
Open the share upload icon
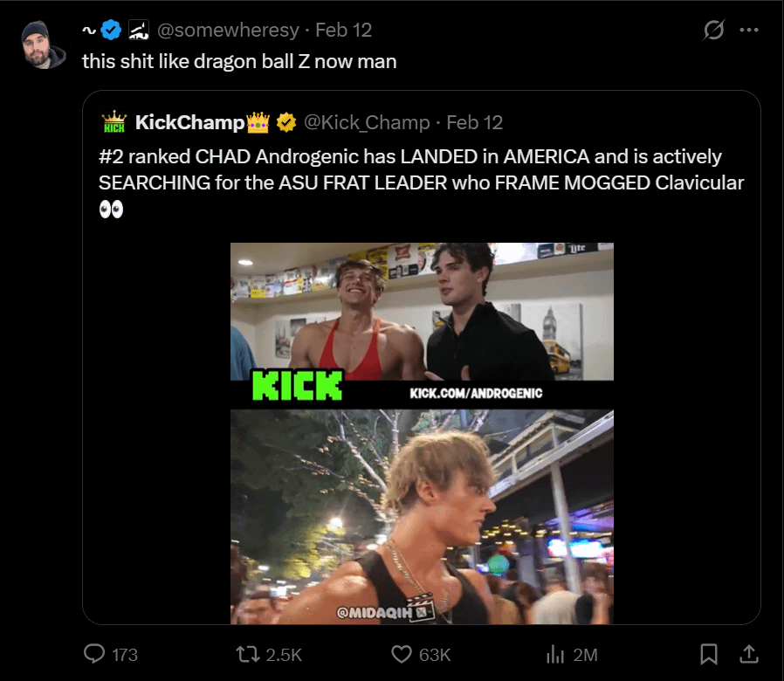(748, 653)
